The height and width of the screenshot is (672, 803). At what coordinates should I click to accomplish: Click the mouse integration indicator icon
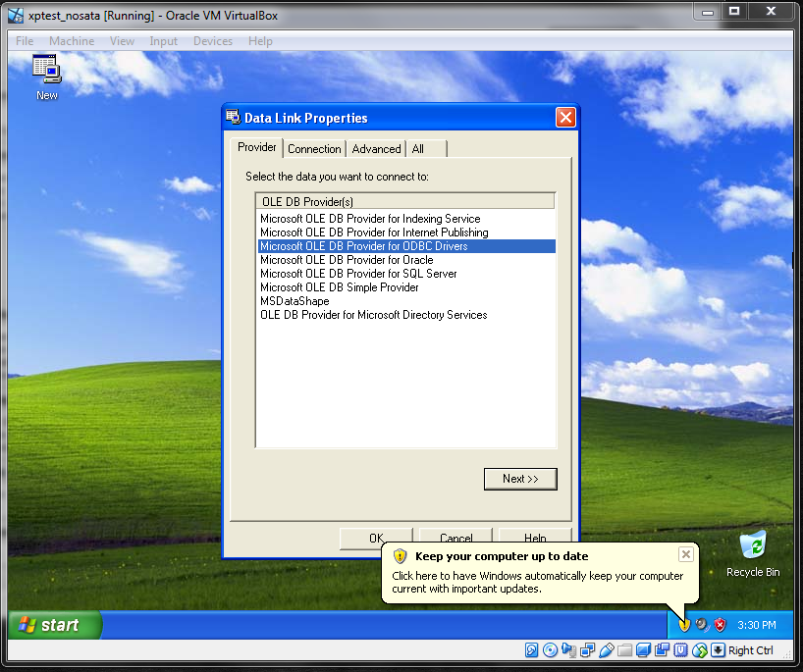click(700, 650)
